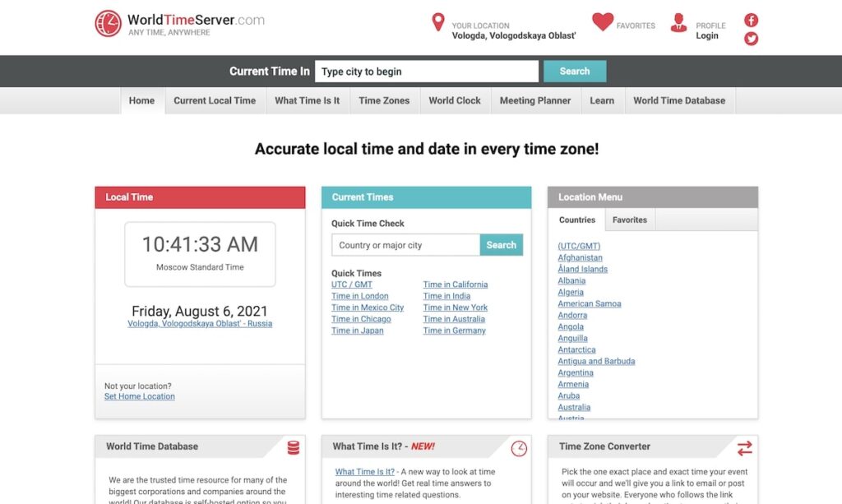Open the Time Zones menu item

click(384, 100)
